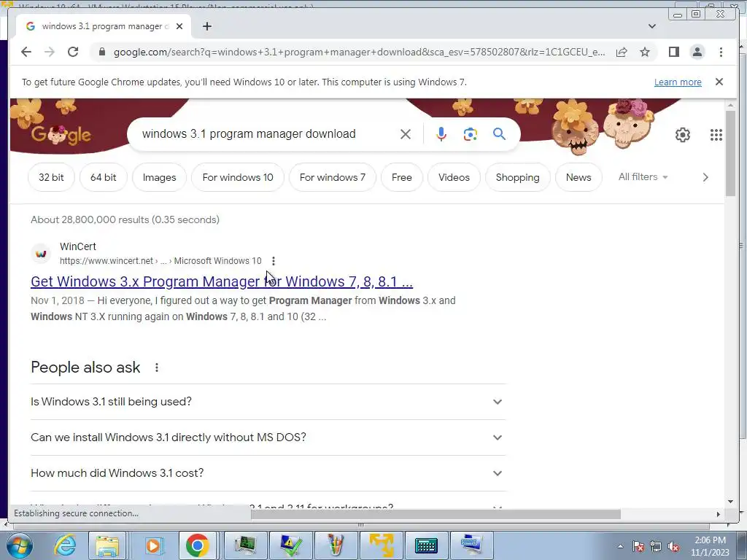Click the WinCert site favicon

[41, 253]
